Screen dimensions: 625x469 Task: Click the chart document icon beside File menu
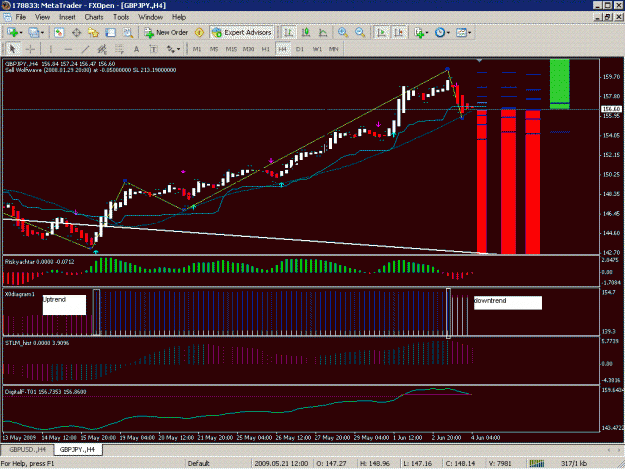[8, 17]
